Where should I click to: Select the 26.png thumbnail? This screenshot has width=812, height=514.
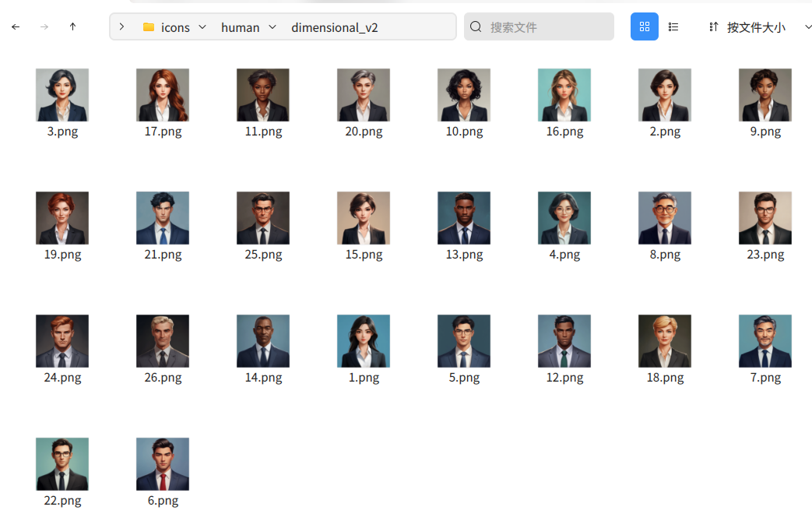[163, 341]
